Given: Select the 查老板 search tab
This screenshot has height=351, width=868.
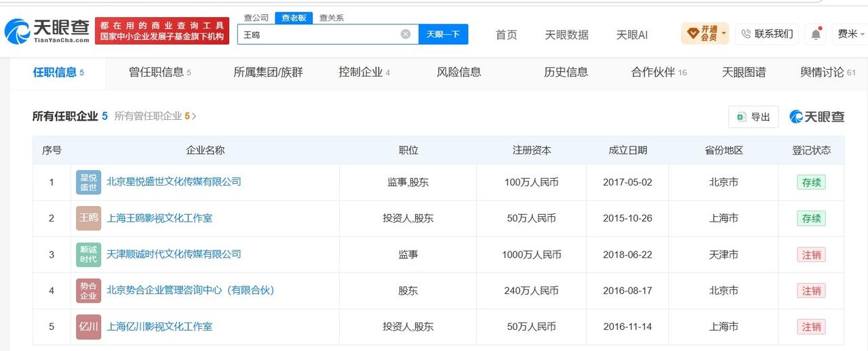Looking at the screenshot, I should click(x=294, y=18).
